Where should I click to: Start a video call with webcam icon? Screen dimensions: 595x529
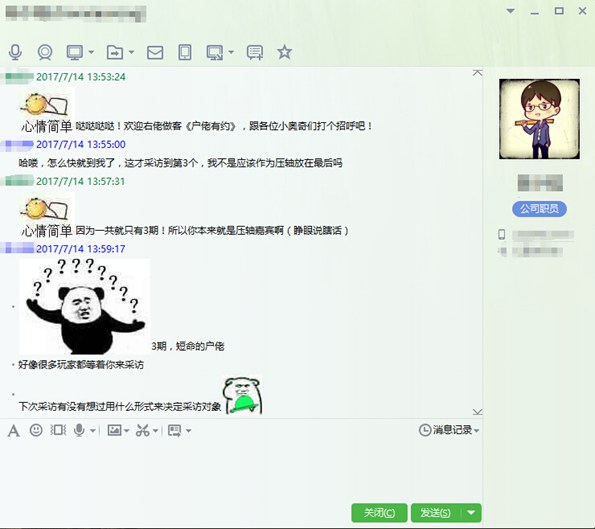click(45, 52)
